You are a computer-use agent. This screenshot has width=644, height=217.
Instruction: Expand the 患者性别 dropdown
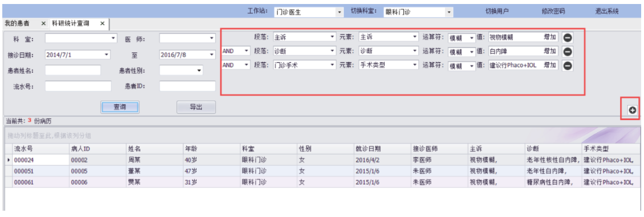pyautogui.click(x=181, y=70)
